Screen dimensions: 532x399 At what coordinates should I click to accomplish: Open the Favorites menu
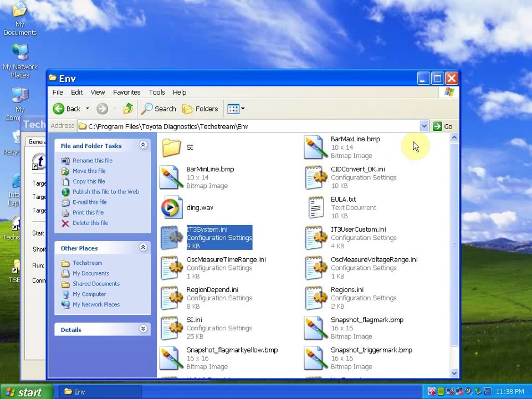coord(126,93)
